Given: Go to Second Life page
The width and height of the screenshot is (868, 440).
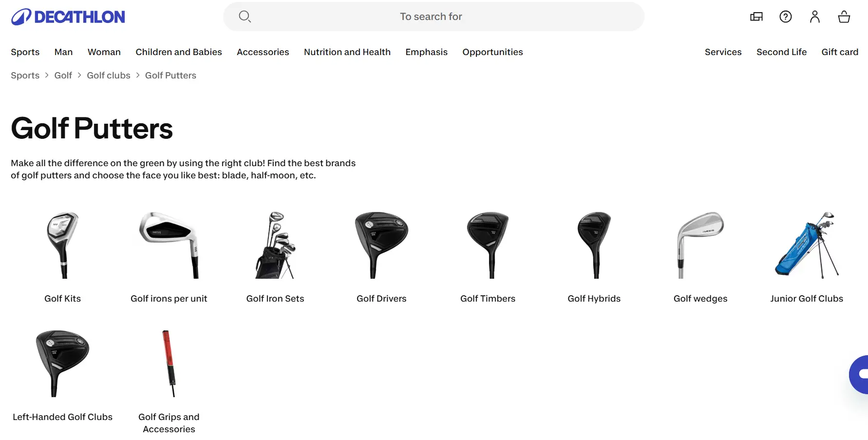Looking at the screenshot, I should 781,52.
